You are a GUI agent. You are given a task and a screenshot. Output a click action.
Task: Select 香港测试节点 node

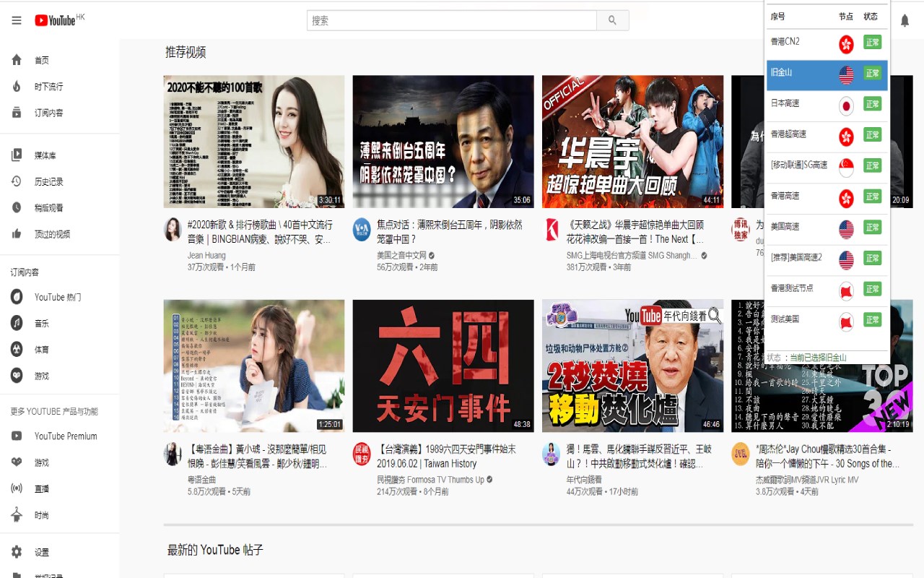tap(827, 290)
